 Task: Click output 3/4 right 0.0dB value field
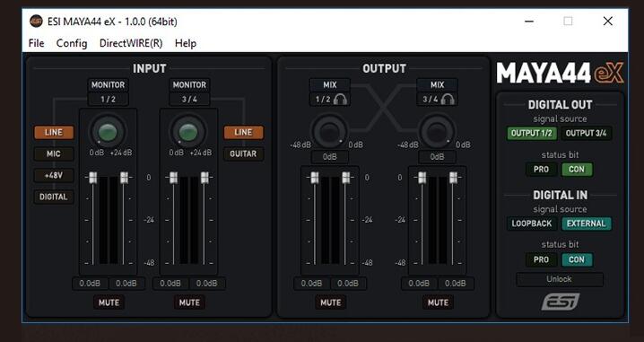click(456, 284)
